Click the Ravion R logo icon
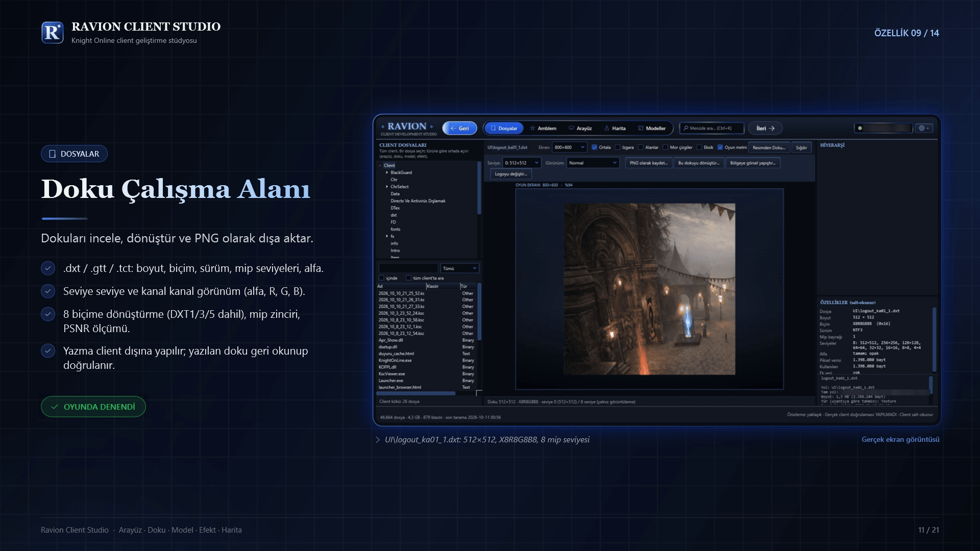This screenshot has width=980, height=551. (53, 33)
